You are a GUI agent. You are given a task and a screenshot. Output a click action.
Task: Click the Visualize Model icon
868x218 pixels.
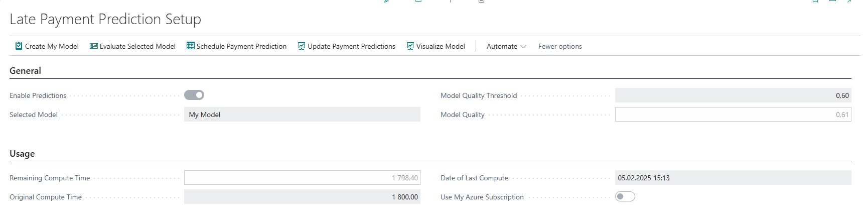coord(410,46)
